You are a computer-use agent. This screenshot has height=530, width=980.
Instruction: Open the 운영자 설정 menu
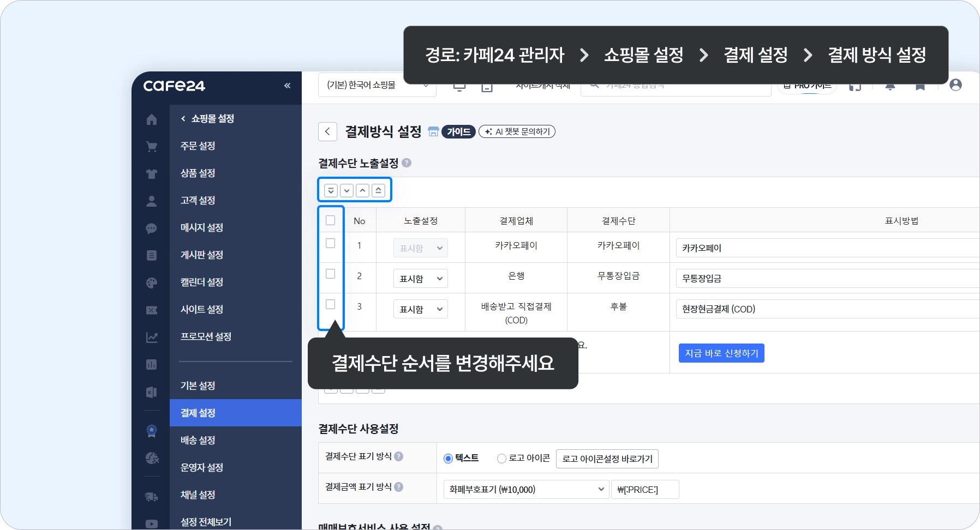(202, 467)
